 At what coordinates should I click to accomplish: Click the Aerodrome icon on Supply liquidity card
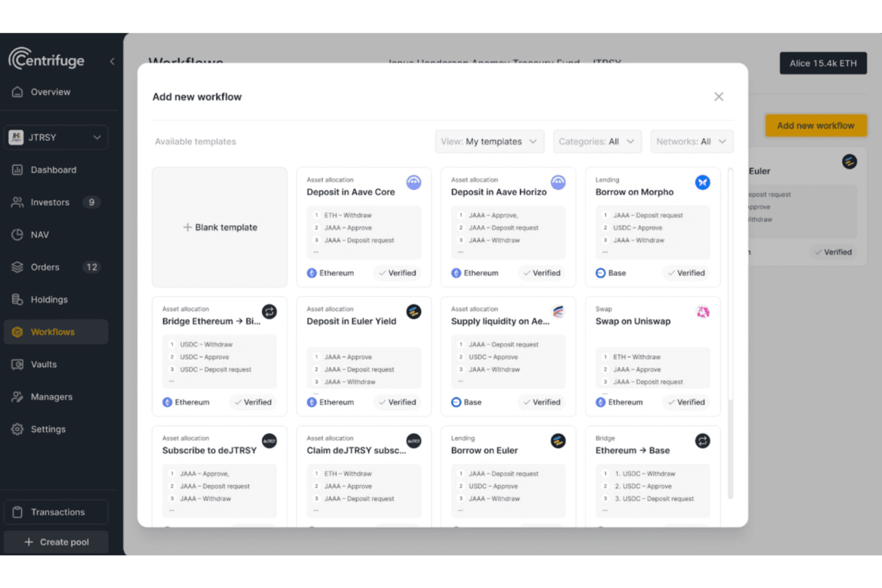(x=558, y=312)
